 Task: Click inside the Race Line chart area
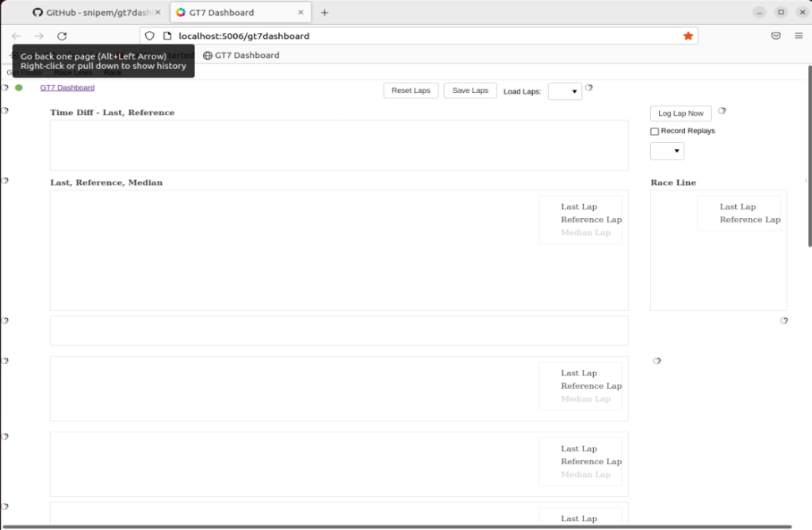coord(718,251)
